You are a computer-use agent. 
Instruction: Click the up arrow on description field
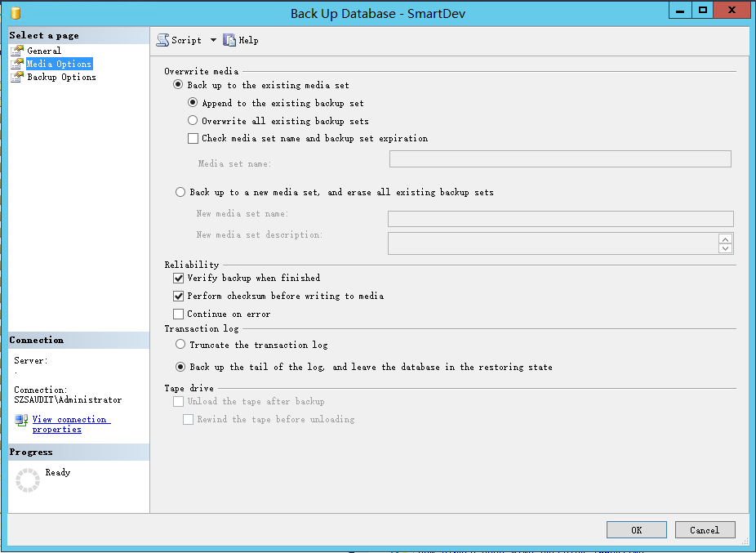(x=725, y=239)
